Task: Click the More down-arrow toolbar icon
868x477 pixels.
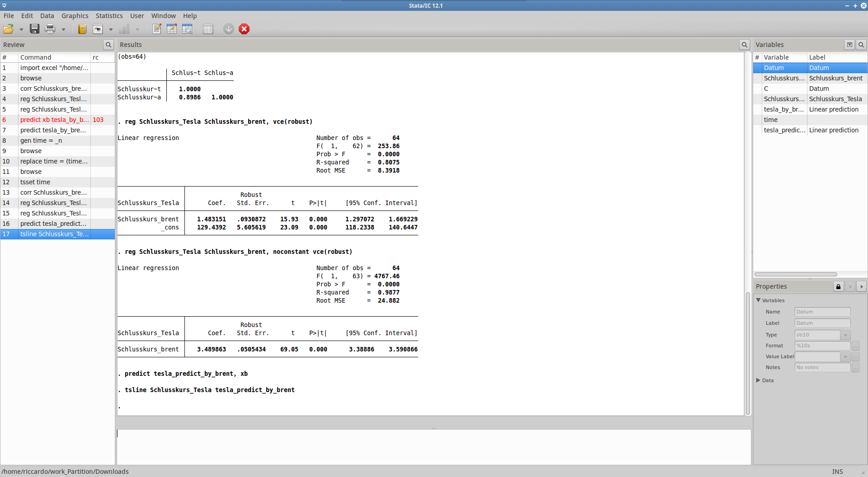Action: (x=229, y=29)
